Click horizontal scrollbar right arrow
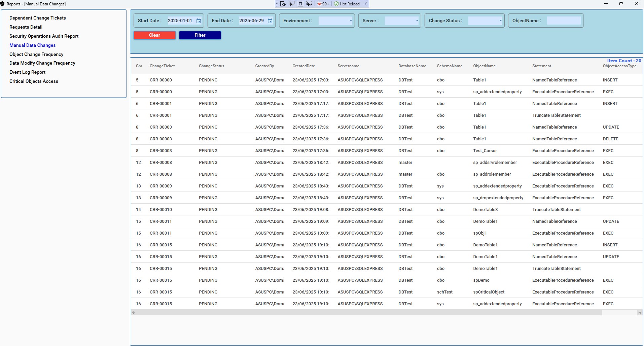644x346 pixels. coord(639,313)
